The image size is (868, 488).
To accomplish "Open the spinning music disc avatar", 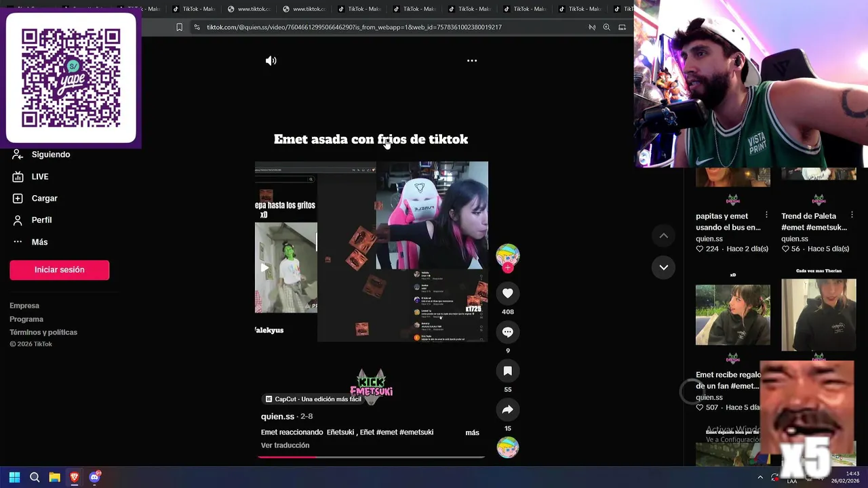I will click(508, 447).
